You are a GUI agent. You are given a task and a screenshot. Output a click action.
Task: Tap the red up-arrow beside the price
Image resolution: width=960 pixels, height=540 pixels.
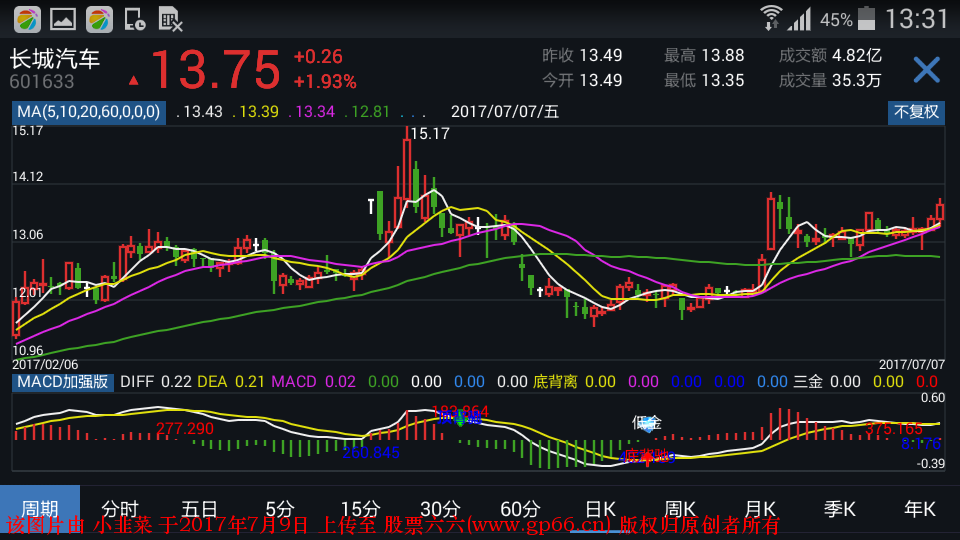point(133,80)
